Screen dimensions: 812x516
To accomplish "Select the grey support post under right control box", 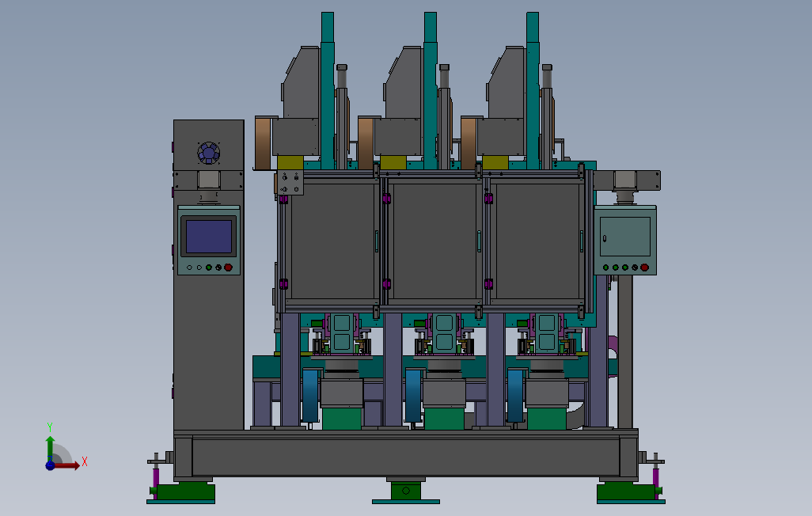I will (x=625, y=351).
